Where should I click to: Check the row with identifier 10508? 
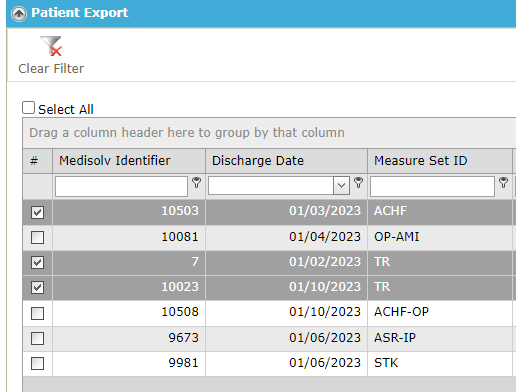click(37, 313)
